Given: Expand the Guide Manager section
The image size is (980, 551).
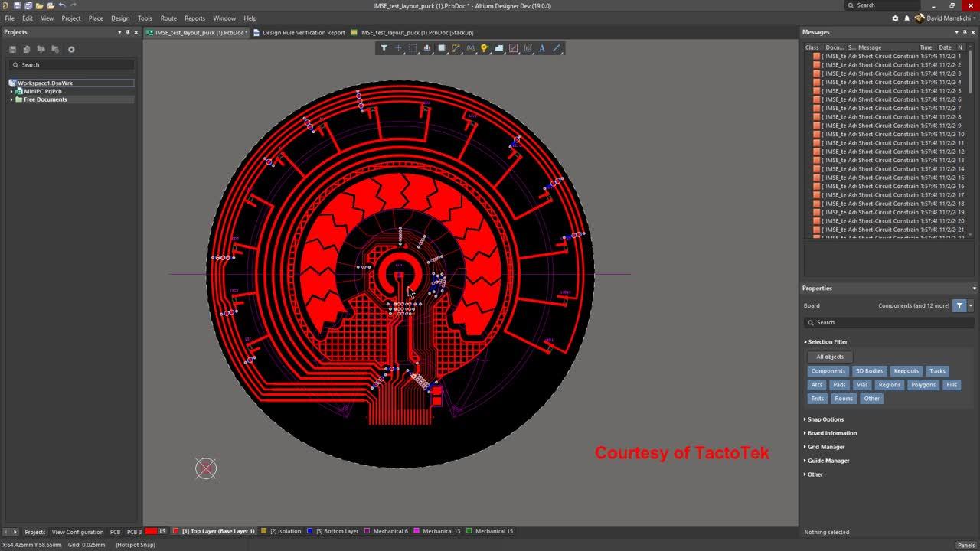Looking at the screenshot, I should 827,461.
